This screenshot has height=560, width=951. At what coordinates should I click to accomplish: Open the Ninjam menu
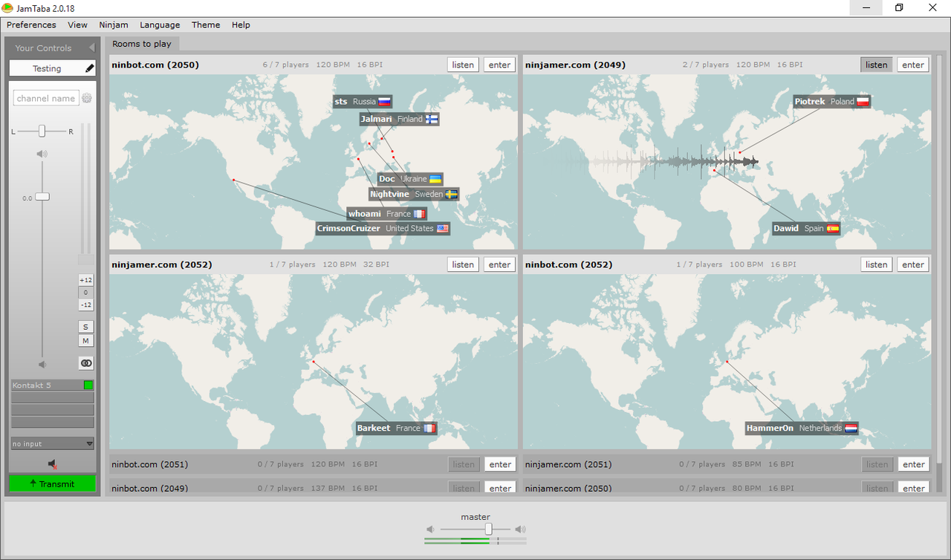[x=114, y=25]
